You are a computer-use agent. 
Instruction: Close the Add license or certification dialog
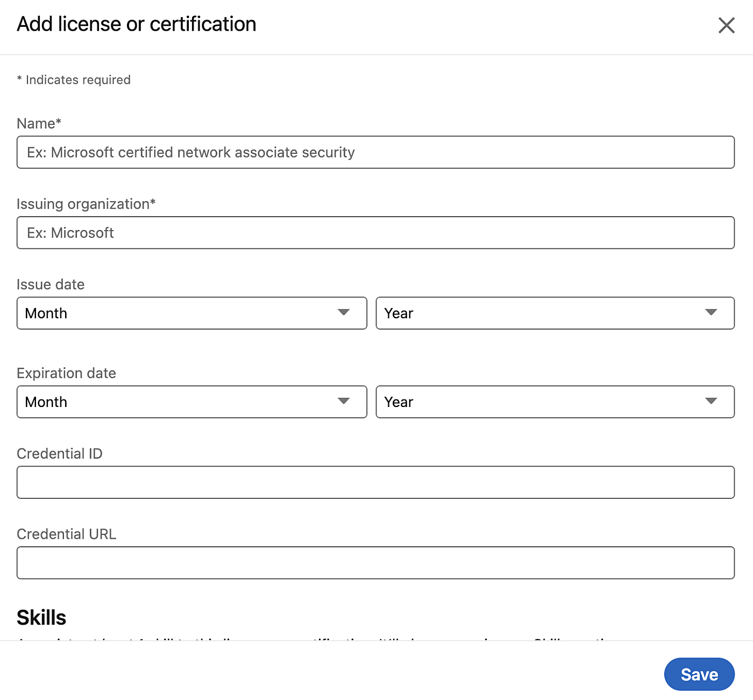tap(726, 25)
